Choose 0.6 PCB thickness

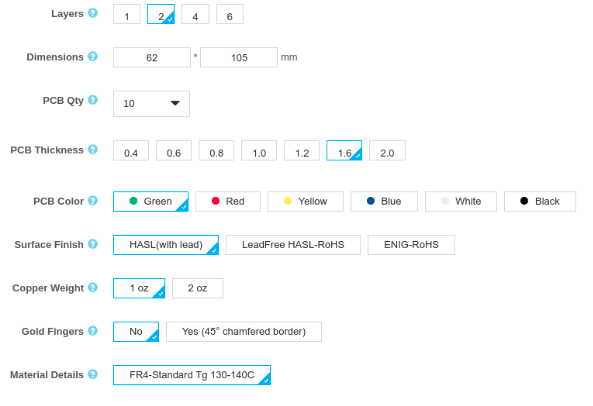(x=174, y=151)
